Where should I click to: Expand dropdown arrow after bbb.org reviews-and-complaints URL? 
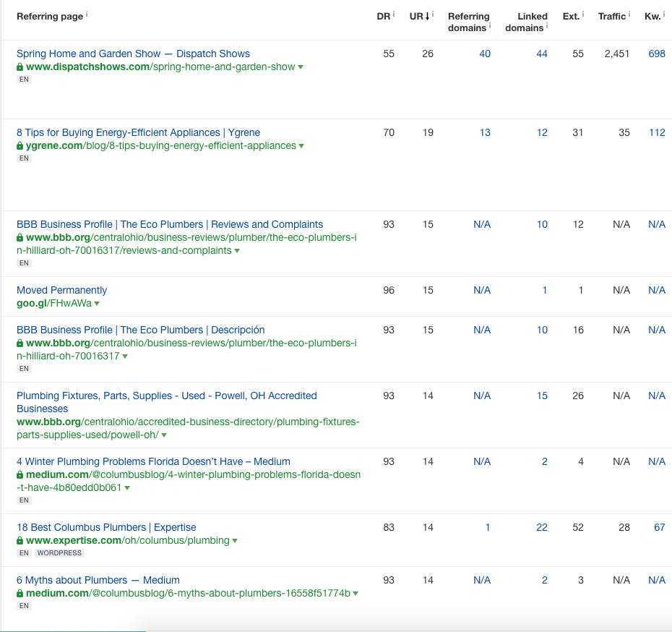[237, 251]
